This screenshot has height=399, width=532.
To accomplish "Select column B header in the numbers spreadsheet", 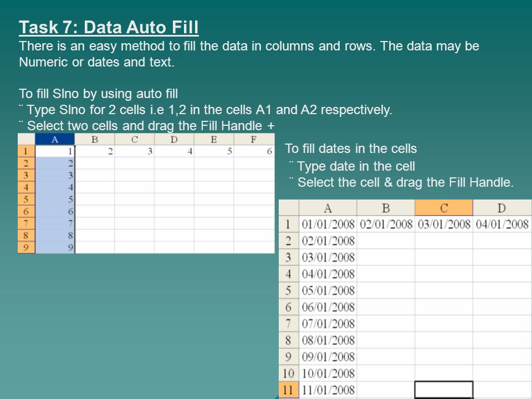I will (95, 139).
